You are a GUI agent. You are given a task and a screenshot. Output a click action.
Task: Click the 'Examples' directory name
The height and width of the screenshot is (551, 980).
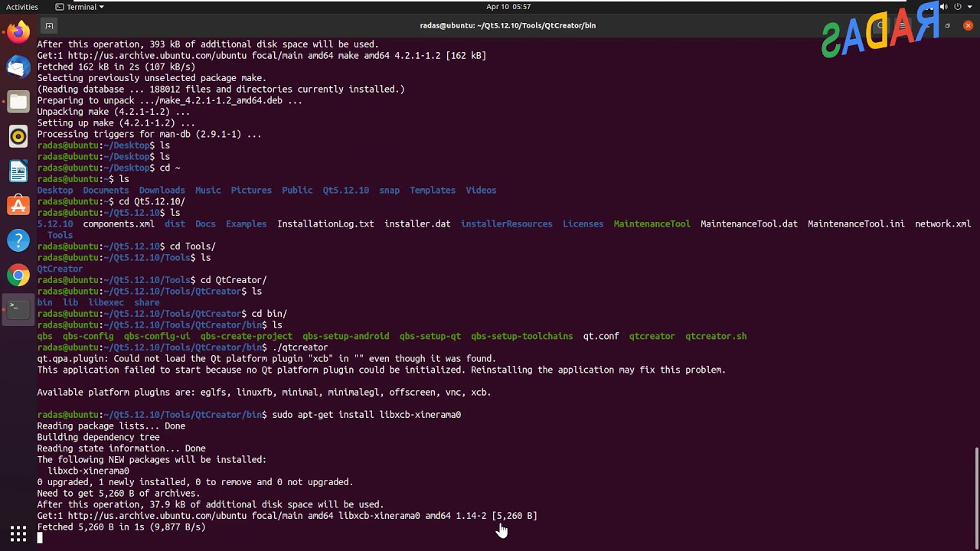[x=246, y=223]
